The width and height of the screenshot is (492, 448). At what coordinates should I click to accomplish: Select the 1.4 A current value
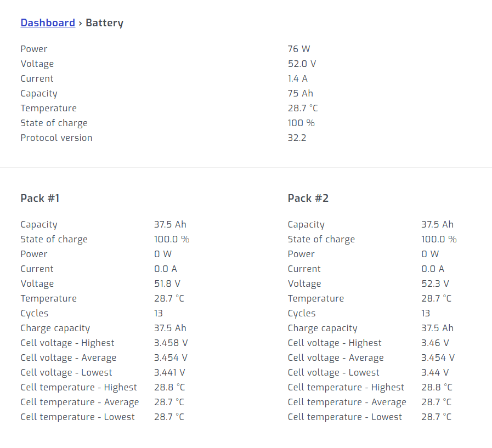pos(297,79)
